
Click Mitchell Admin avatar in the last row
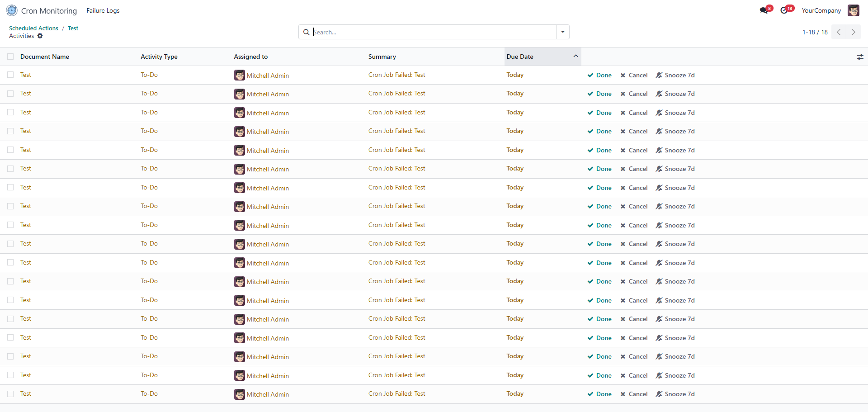240,394
